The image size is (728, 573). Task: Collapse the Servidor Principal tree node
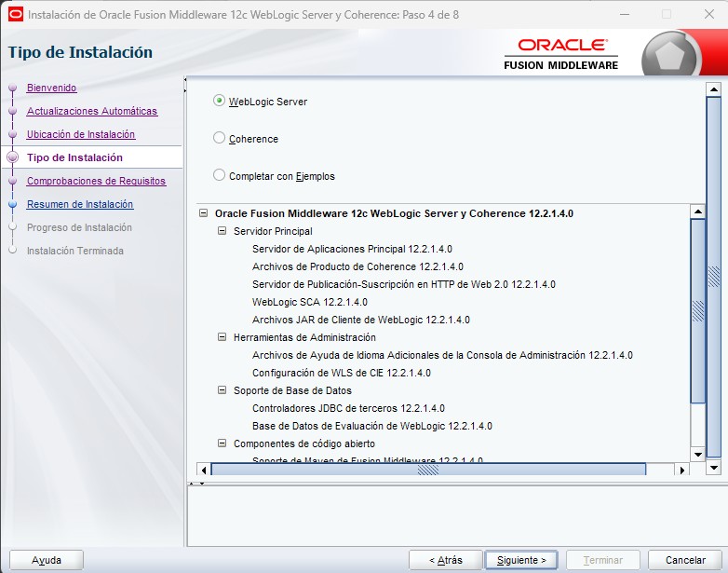(222, 231)
